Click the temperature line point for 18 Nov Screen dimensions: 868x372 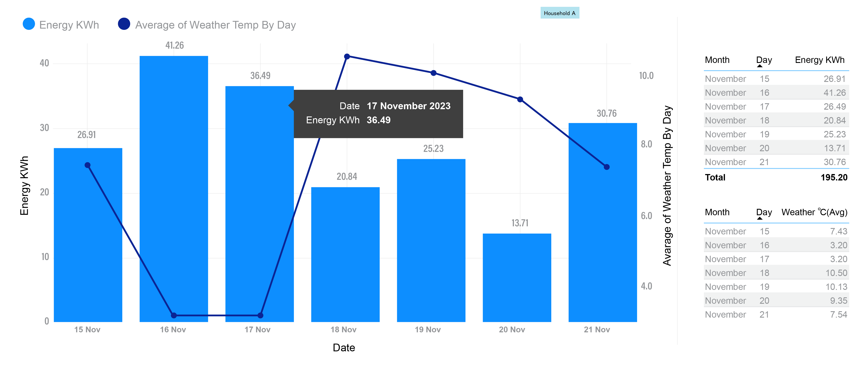click(x=347, y=57)
